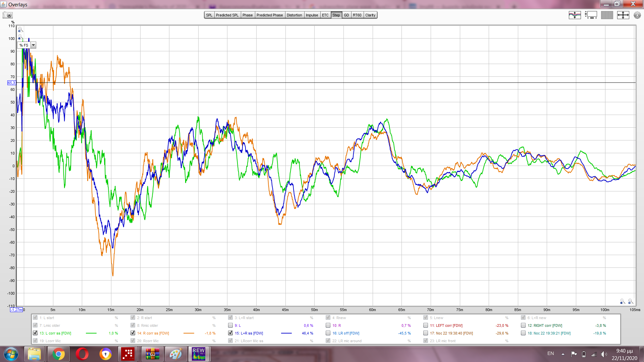Open the EN language selector
This screenshot has width=644, height=362.
point(550,354)
